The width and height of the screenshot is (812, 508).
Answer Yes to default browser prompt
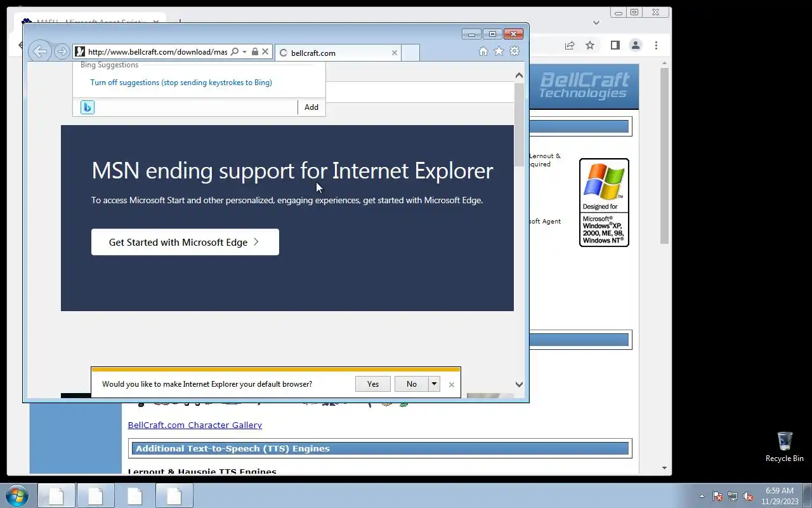pyautogui.click(x=373, y=384)
